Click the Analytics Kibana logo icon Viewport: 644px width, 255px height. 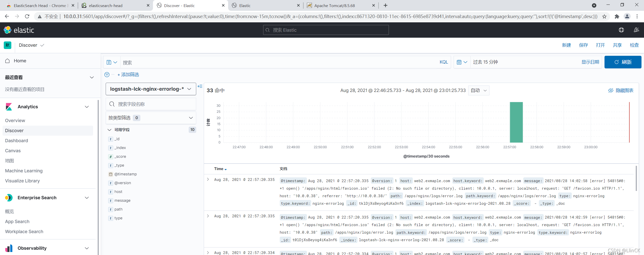pos(9,107)
